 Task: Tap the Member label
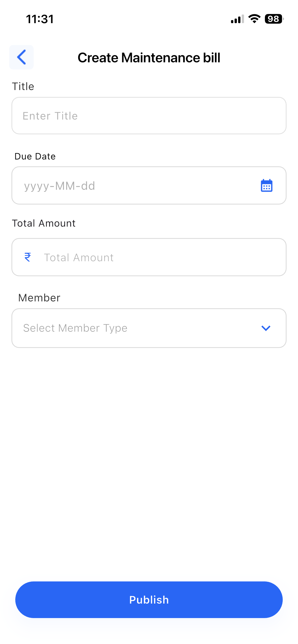point(39,298)
